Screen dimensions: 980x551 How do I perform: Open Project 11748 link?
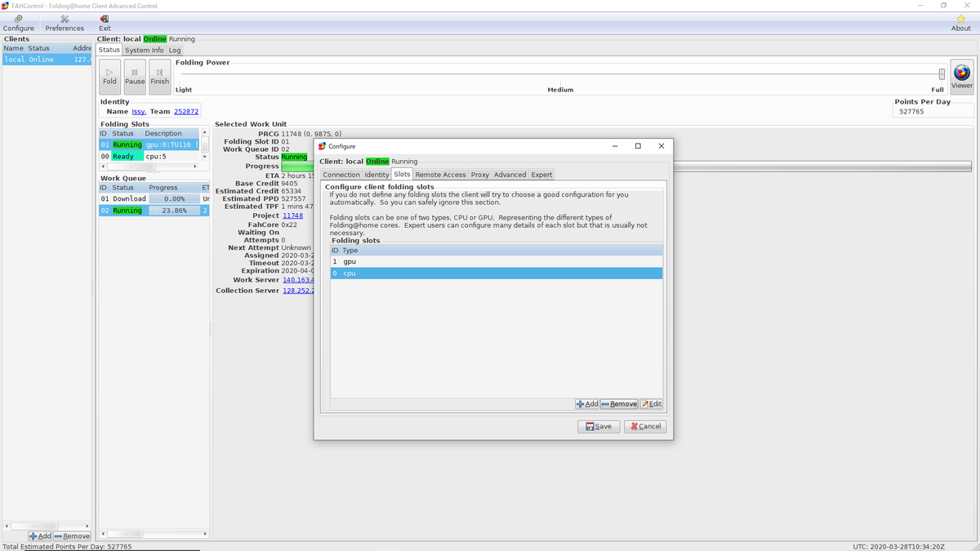click(292, 216)
